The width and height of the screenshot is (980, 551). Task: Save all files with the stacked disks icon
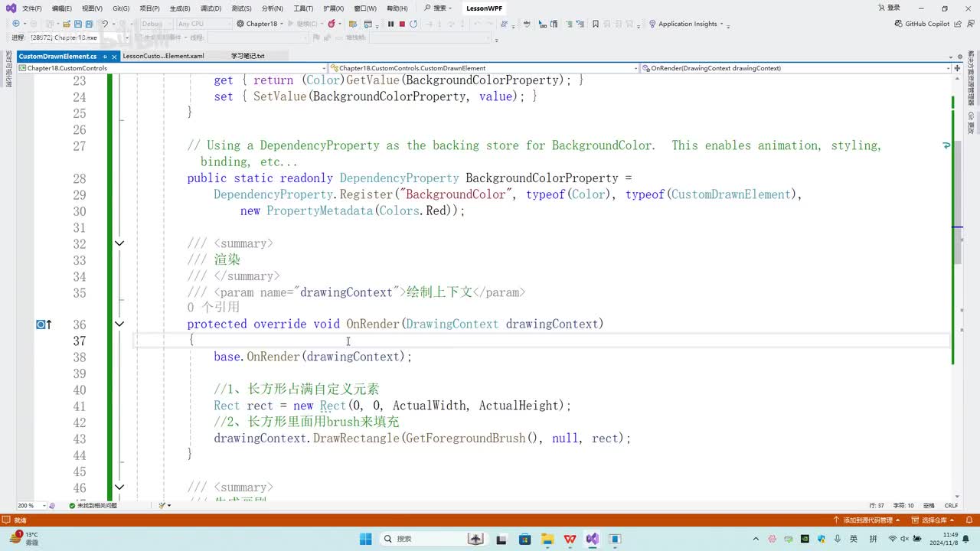pyautogui.click(x=90, y=24)
